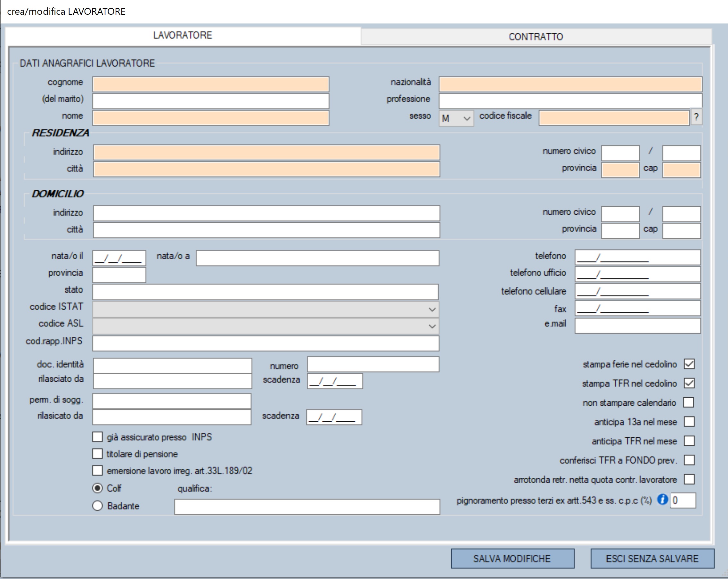The height and width of the screenshot is (579, 728).
Task: Click the document numero field
Action: click(373, 364)
